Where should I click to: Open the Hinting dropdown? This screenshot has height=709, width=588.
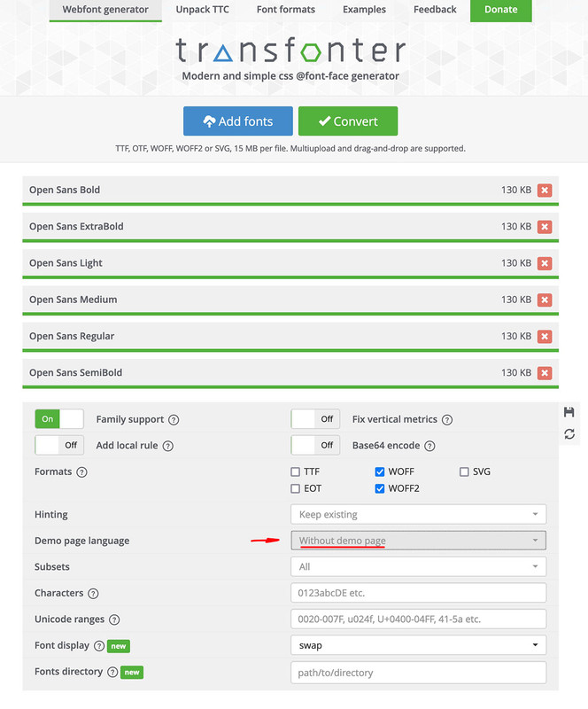point(419,515)
